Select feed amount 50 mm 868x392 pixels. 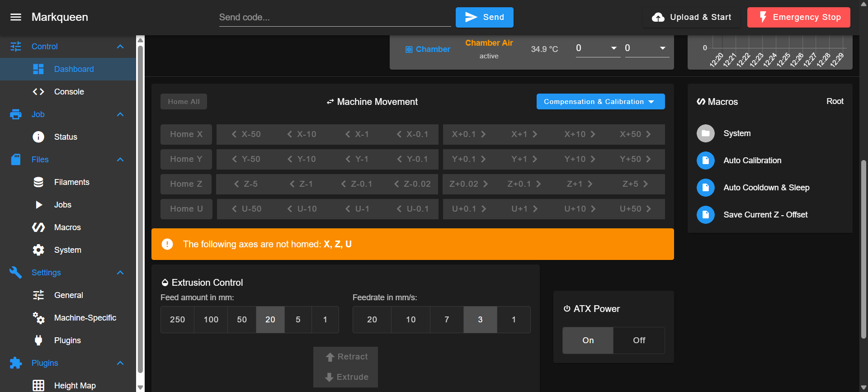pyautogui.click(x=242, y=320)
